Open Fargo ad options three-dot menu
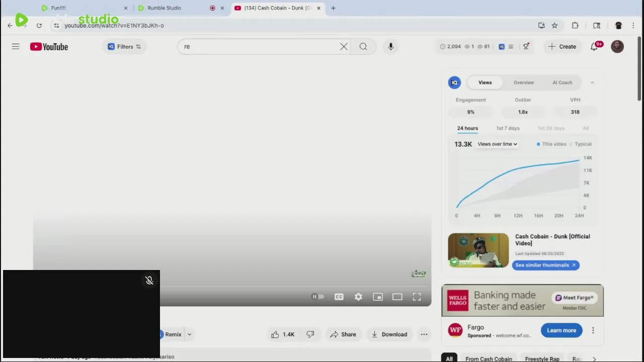 click(x=593, y=330)
